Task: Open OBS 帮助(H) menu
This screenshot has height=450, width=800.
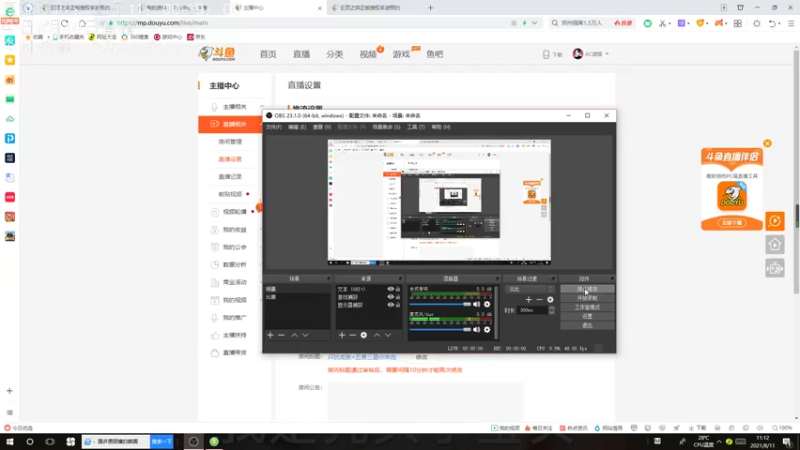Action: pos(441,127)
